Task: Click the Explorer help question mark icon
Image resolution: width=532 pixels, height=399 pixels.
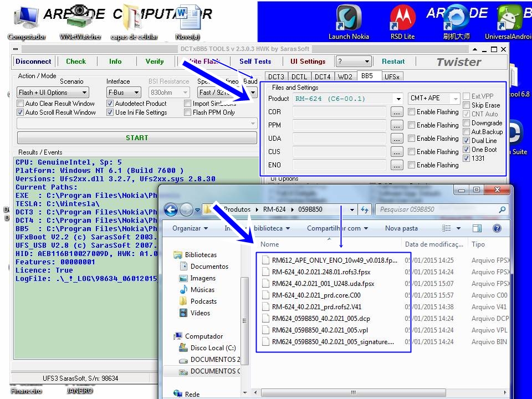Action: click(x=497, y=228)
